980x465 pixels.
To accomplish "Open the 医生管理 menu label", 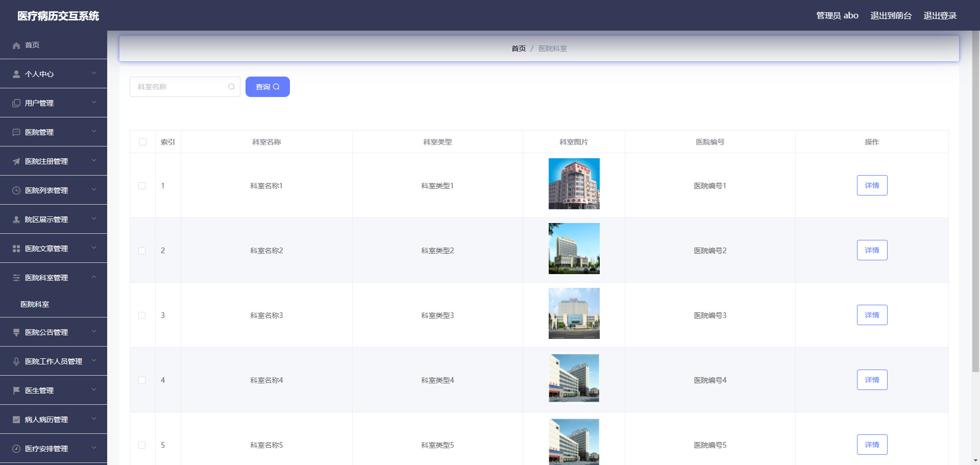I will [x=39, y=390].
